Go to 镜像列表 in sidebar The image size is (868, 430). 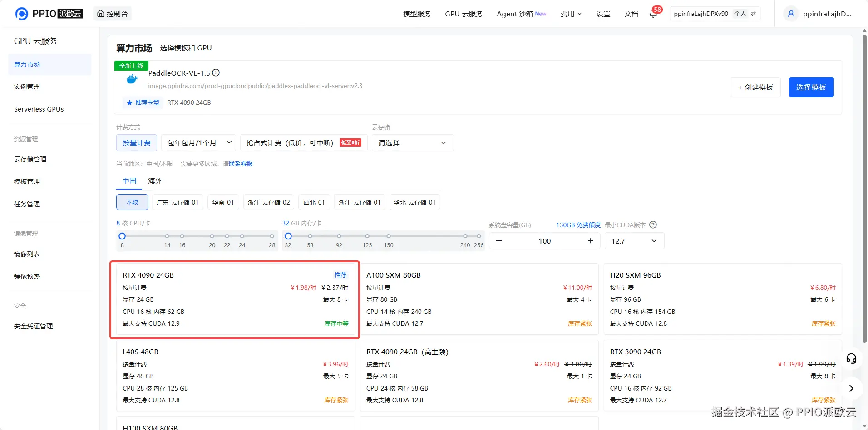click(50, 254)
